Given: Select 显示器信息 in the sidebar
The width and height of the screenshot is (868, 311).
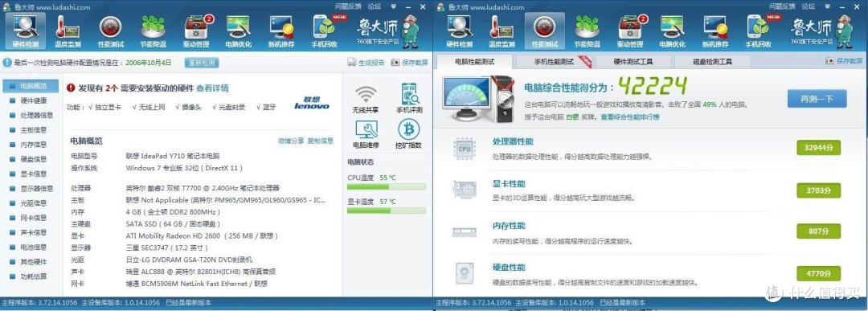Looking at the screenshot, I should 31,189.
